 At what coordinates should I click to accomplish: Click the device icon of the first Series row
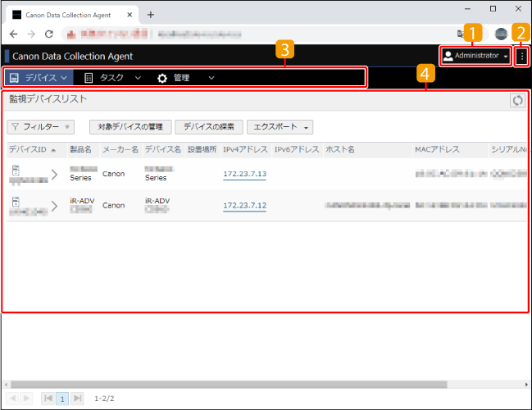pos(16,169)
